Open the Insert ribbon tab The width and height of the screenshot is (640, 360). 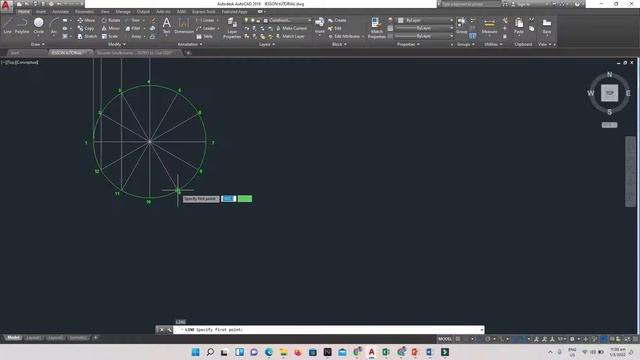click(x=41, y=11)
